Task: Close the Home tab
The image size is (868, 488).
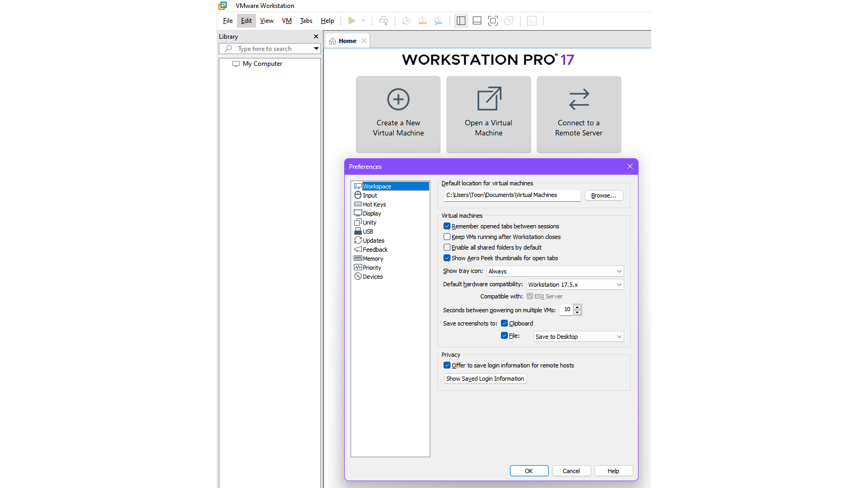Action: pyautogui.click(x=364, y=41)
